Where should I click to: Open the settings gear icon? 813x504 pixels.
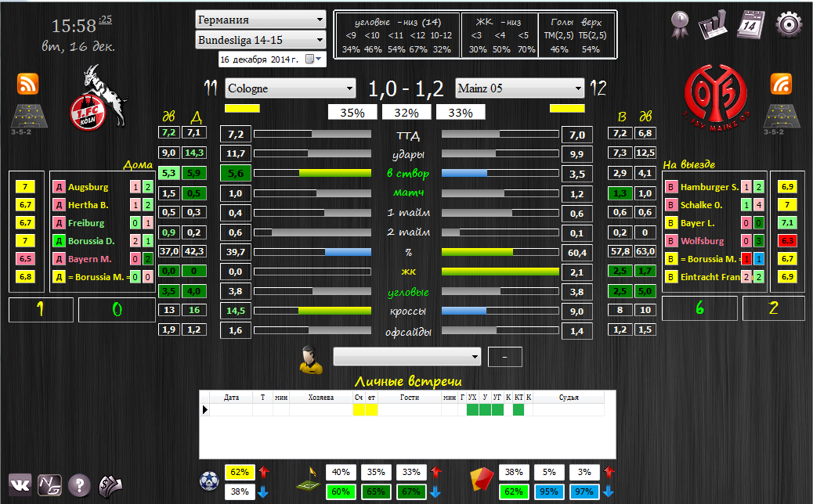(x=789, y=23)
